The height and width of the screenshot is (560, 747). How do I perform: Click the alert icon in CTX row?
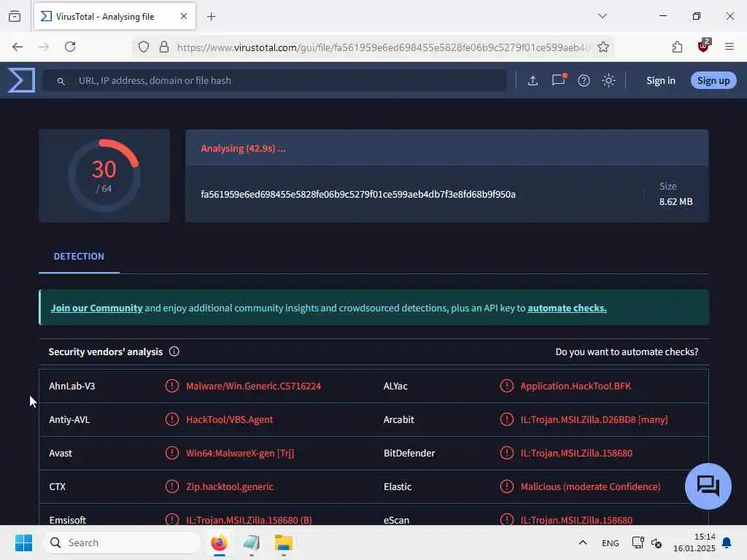click(x=172, y=486)
